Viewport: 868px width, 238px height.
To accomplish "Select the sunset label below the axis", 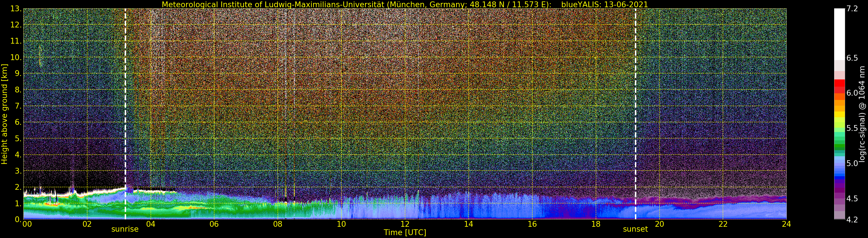I will (x=635, y=229).
